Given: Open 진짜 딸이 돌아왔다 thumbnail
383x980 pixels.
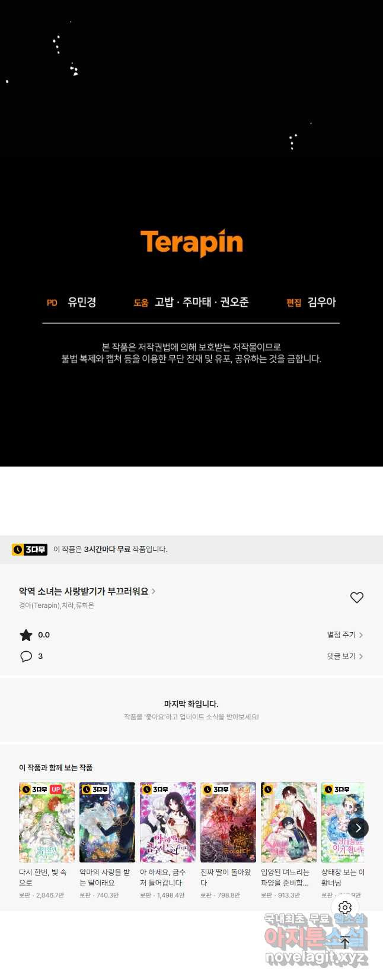Looking at the screenshot, I should [228, 822].
